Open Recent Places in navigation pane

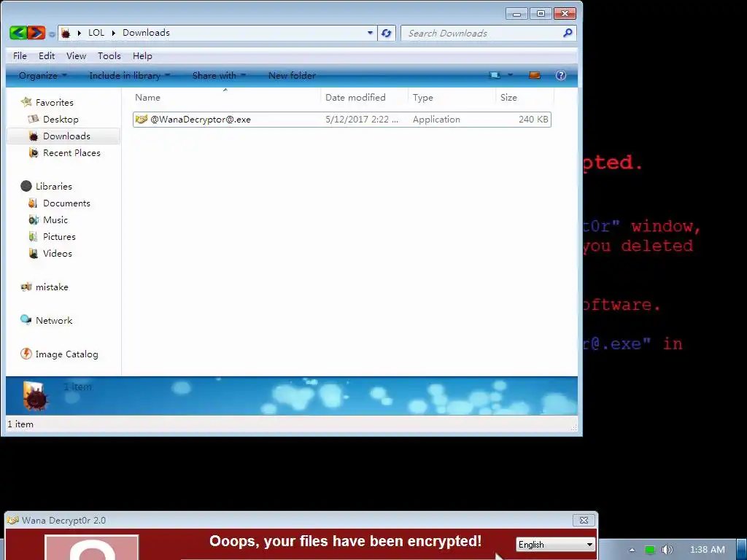71,153
